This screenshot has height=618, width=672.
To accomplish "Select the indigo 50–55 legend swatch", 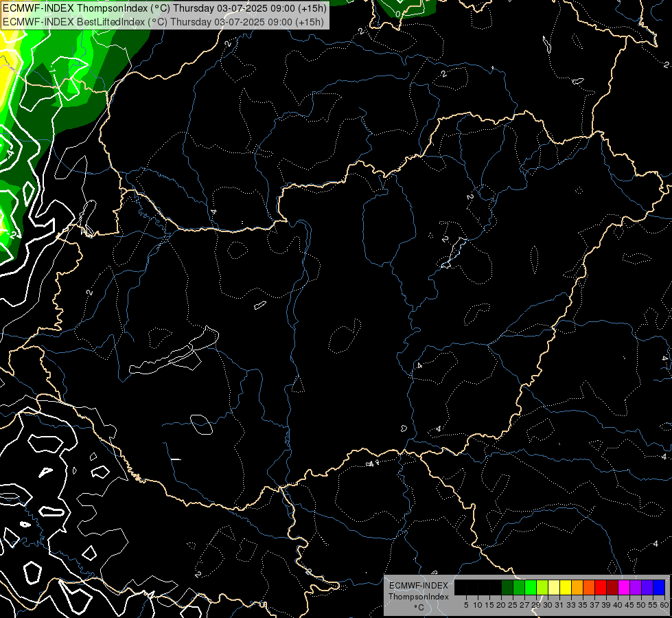I will [647, 587].
